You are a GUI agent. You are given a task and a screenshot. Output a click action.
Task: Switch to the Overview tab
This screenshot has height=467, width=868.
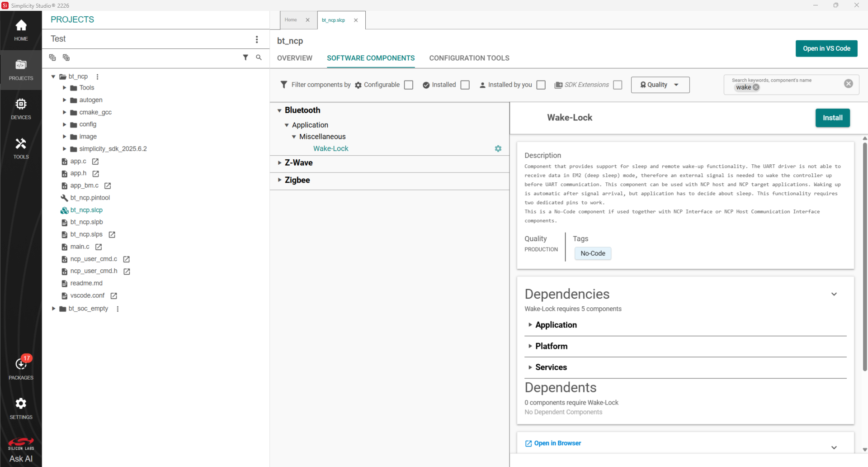point(294,58)
